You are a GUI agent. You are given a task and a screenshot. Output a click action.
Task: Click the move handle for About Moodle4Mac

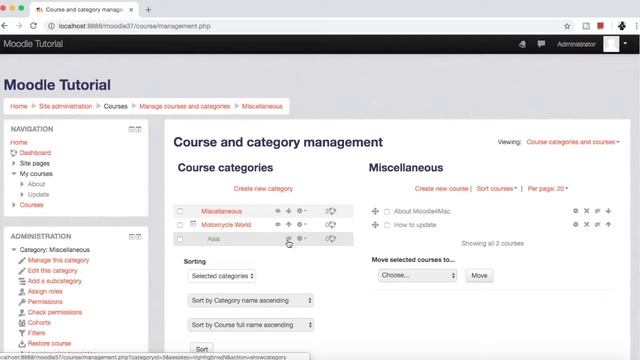click(x=375, y=211)
